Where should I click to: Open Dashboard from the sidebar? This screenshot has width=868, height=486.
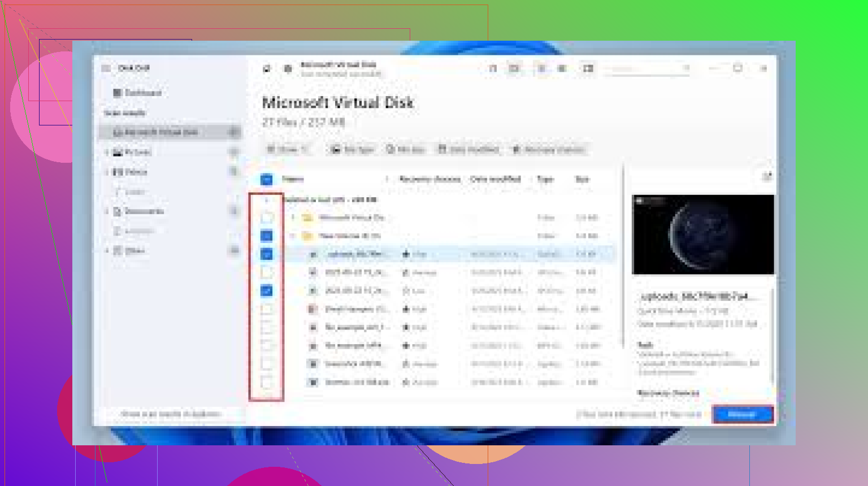click(x=137, y=93)
